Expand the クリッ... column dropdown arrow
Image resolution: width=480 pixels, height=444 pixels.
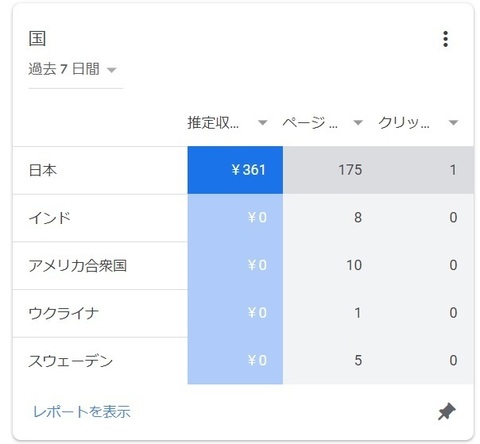pos(453,123)
